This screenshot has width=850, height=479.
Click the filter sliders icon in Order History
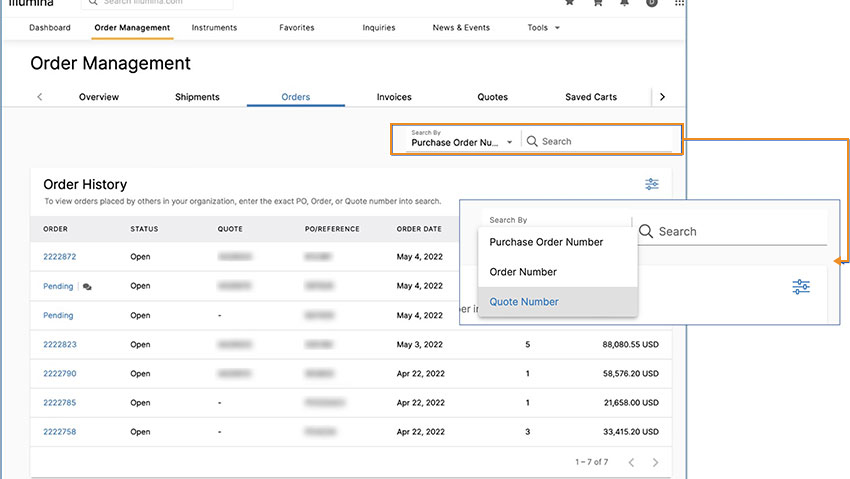(652, 184)
